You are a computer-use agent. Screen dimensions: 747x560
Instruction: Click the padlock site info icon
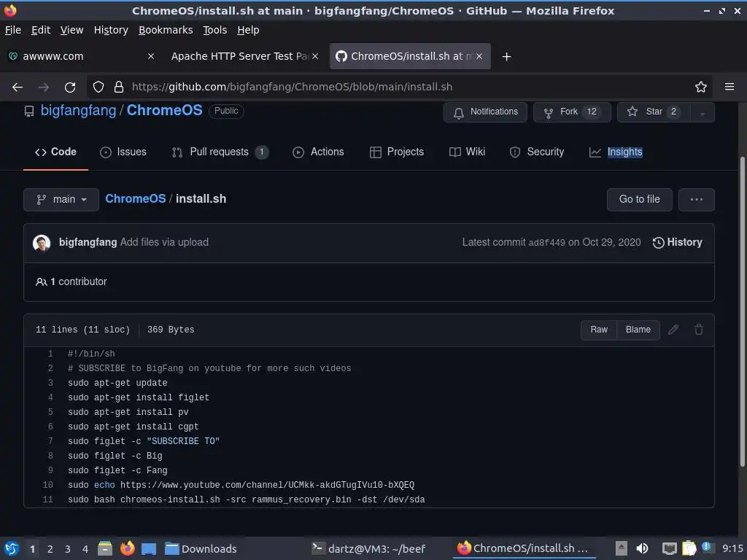click(x=119, y=87)
